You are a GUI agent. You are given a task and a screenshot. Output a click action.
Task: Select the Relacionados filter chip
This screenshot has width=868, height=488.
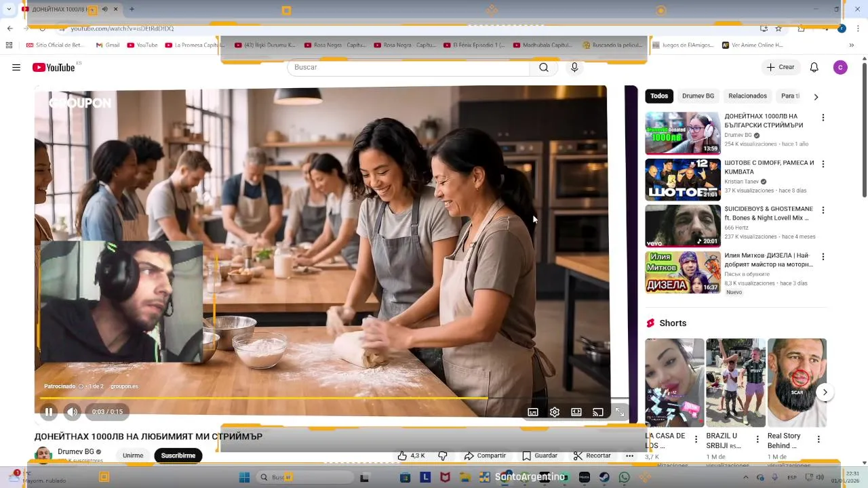pos(747,96)
